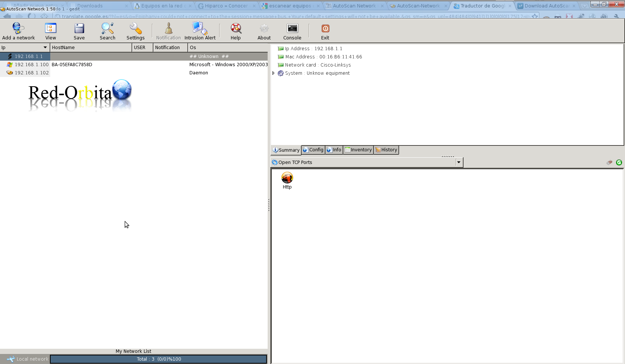625x364 pixels.
Task: Sort by the Ip column header arrow
Action: [45, 48]
